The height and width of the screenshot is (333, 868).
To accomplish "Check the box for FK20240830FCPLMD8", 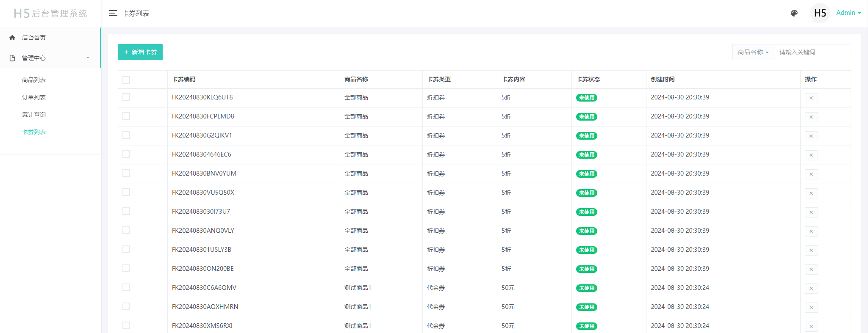I will coord(126,116).
